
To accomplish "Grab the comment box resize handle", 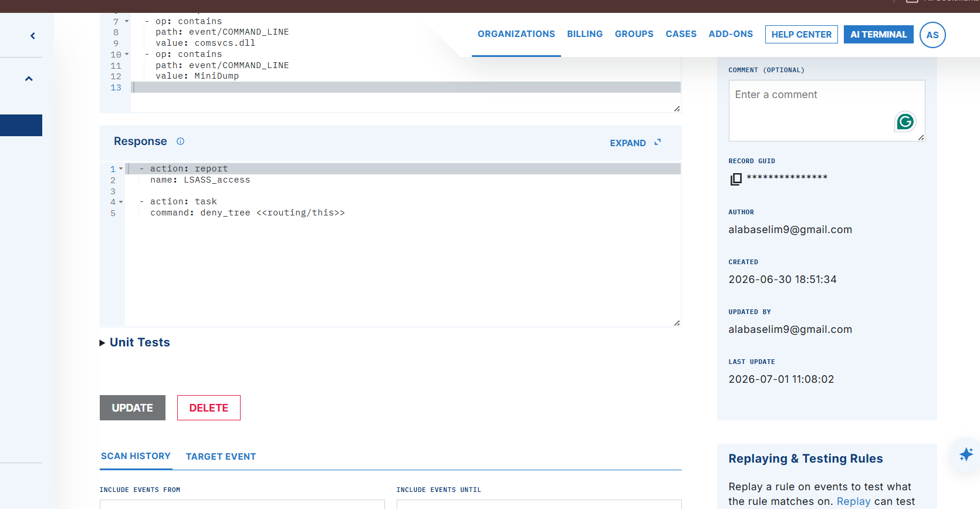I will click(x=921, y=137).
